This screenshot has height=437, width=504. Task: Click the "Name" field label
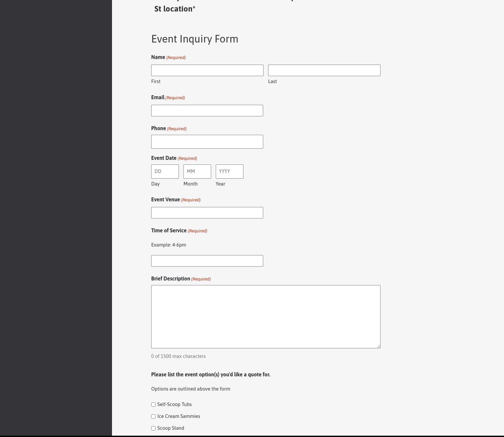tap(158, 57)
